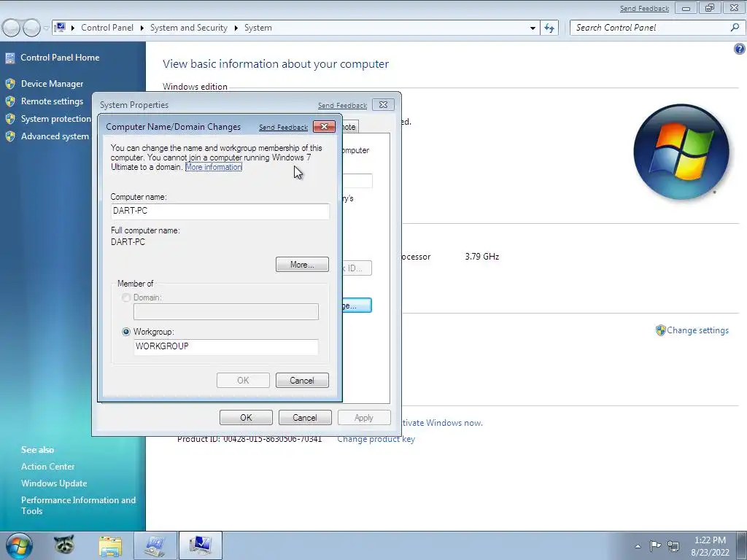
Task: Click the shield icon beside Advanced system
Action: click(x=10, y=136)
